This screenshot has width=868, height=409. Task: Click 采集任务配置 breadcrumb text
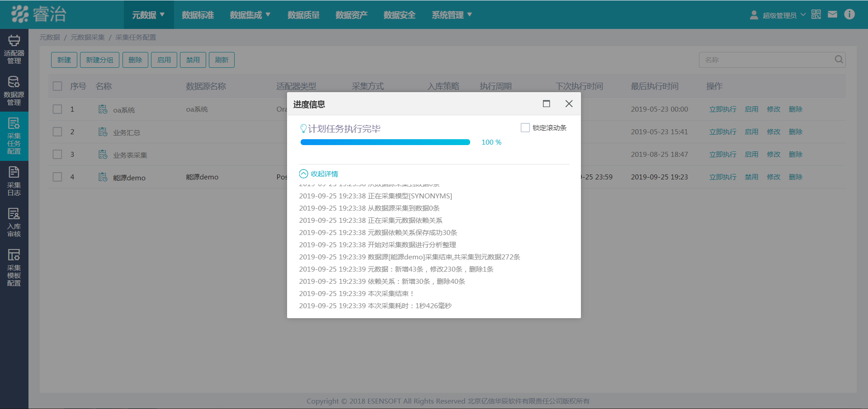pyautogui.click(x=136, y=38)
